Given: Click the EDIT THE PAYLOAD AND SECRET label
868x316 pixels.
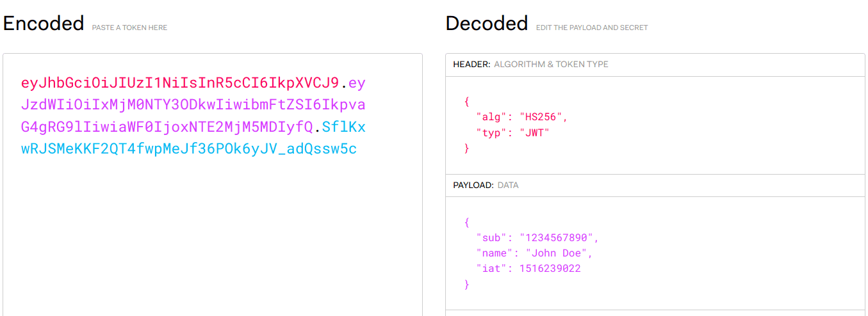Looking at the screenshot, I should tap(591, 28).
